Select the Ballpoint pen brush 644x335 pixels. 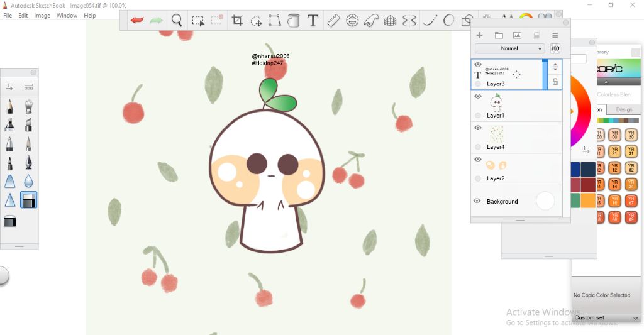point(10,144)
